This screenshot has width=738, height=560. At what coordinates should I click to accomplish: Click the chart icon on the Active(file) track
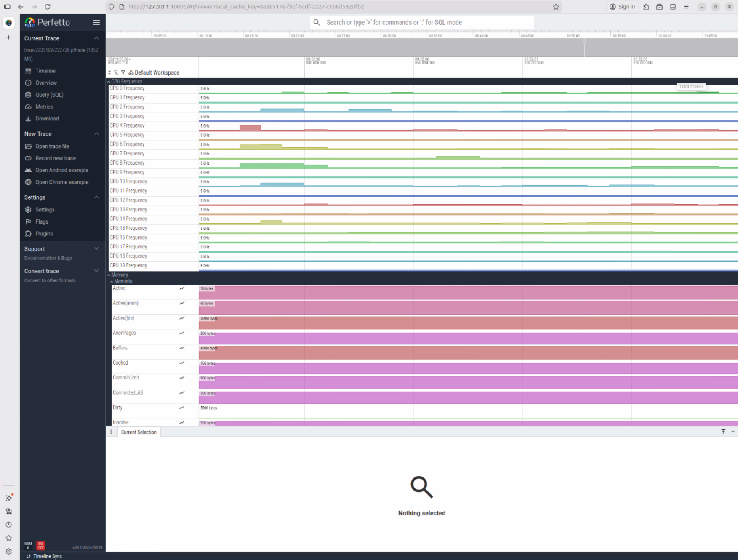click(182, 318)
